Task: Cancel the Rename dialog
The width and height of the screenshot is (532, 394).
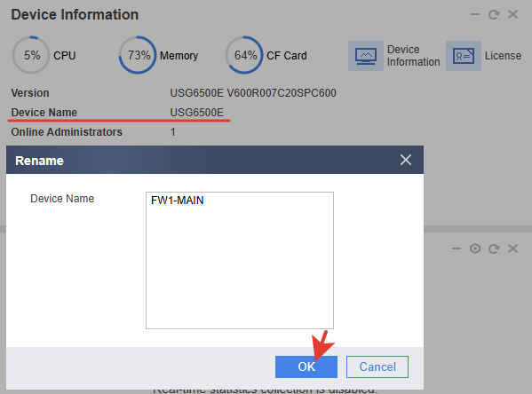Action: point(377,366)
